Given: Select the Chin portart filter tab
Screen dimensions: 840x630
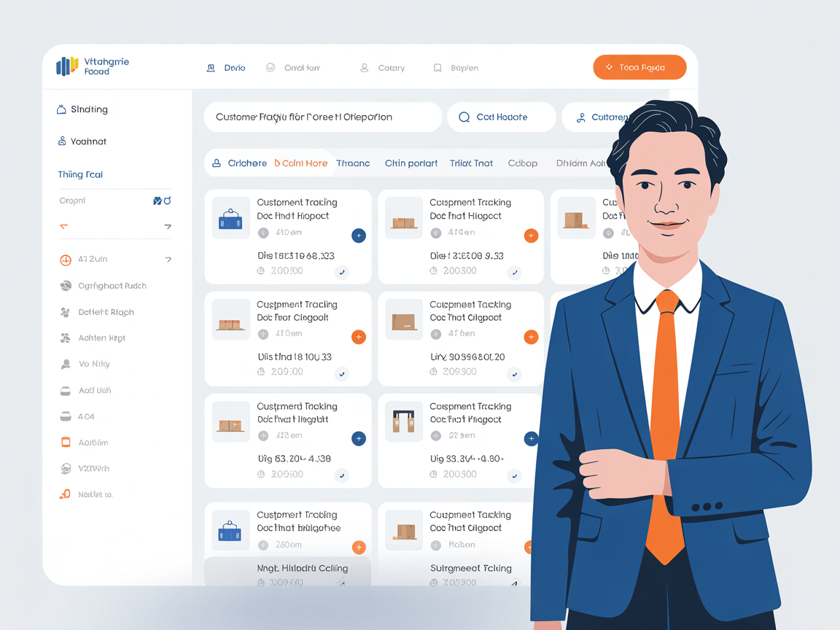Looking at the screenshot, I should coord(411,163).
